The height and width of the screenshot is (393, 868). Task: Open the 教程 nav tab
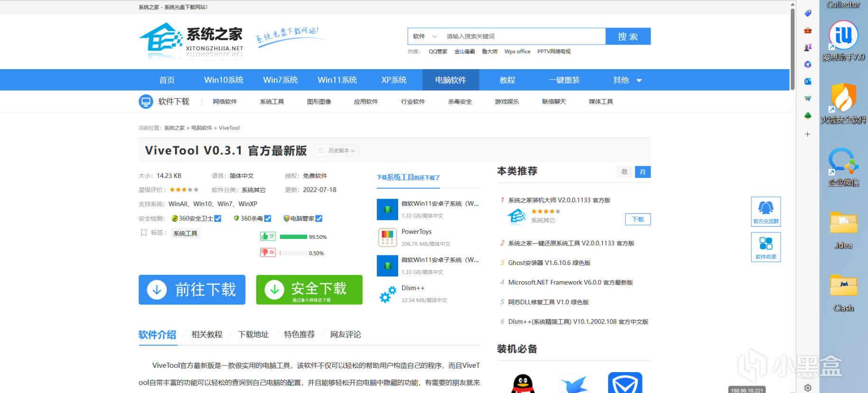pos(507,80)
